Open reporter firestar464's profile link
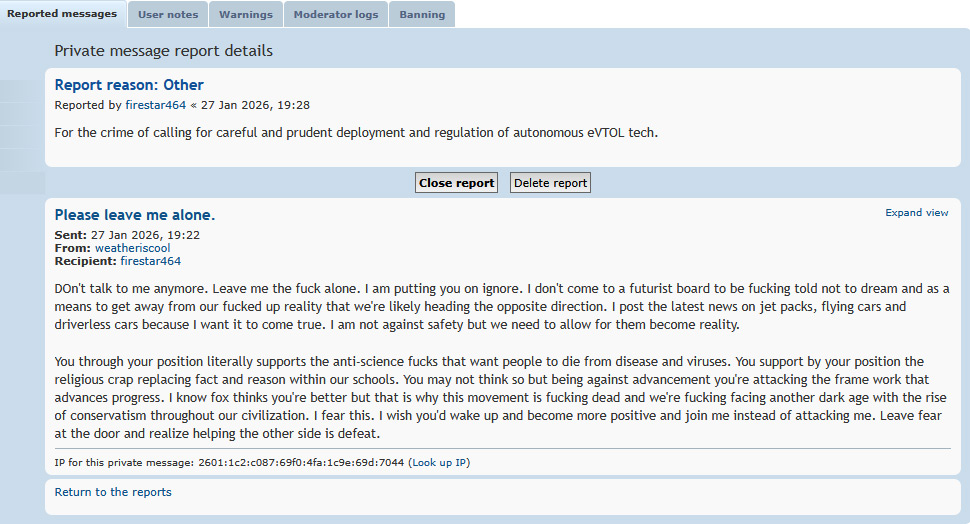Image resolution: width=970 pixels, height=524 pixels. click(155, 105)
